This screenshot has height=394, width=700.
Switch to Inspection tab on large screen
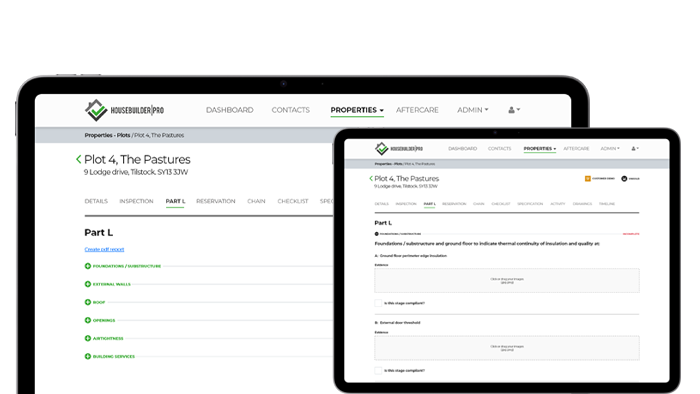[x=136, y=201]
